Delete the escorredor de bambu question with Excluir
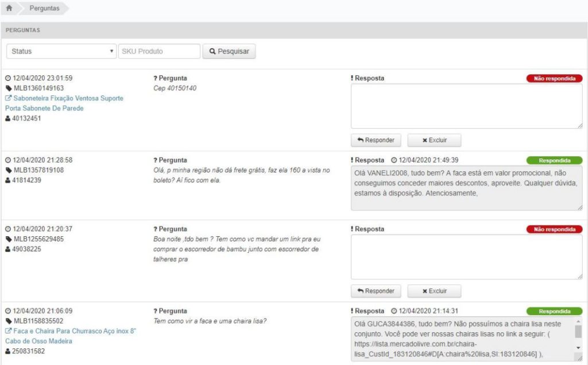Image resolution: width=588 pixels, height=365 pixels. [434, 291]
